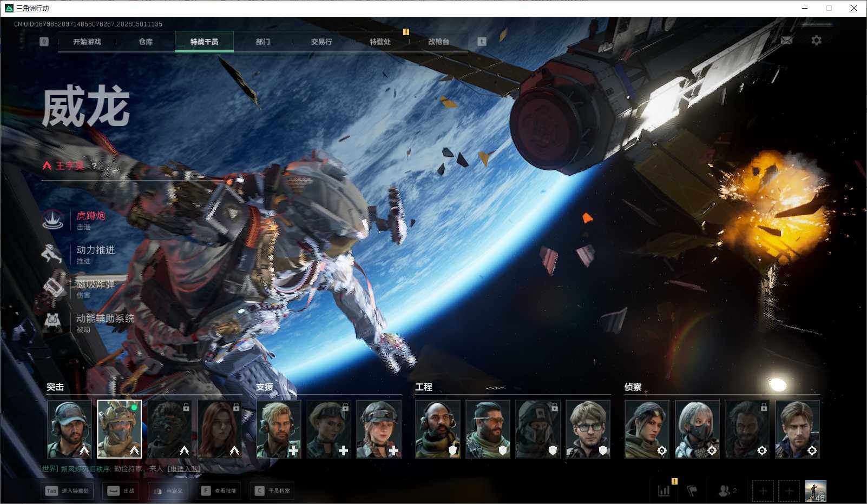Select the first 支援 operator with blond hair
Image resolution: width=867 pixels, height=504 pixels.
click(x=279, y=429)
